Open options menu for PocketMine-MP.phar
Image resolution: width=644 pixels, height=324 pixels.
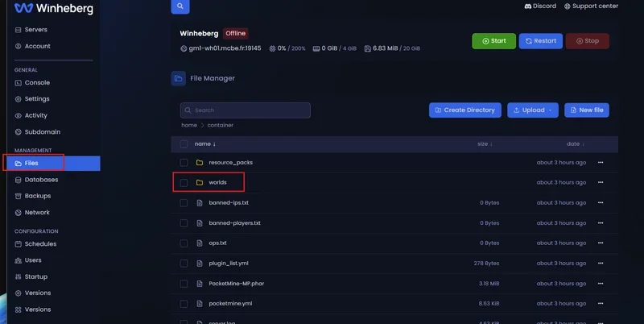601,283
